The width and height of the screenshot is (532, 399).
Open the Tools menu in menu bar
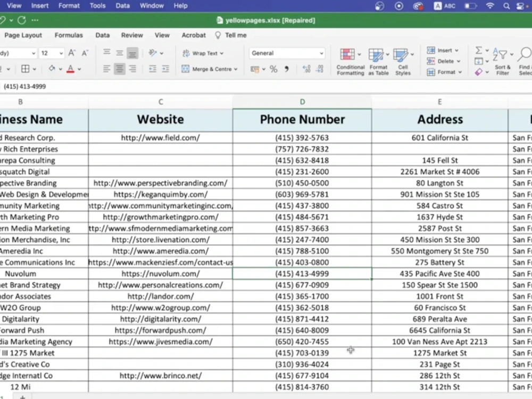97,6
